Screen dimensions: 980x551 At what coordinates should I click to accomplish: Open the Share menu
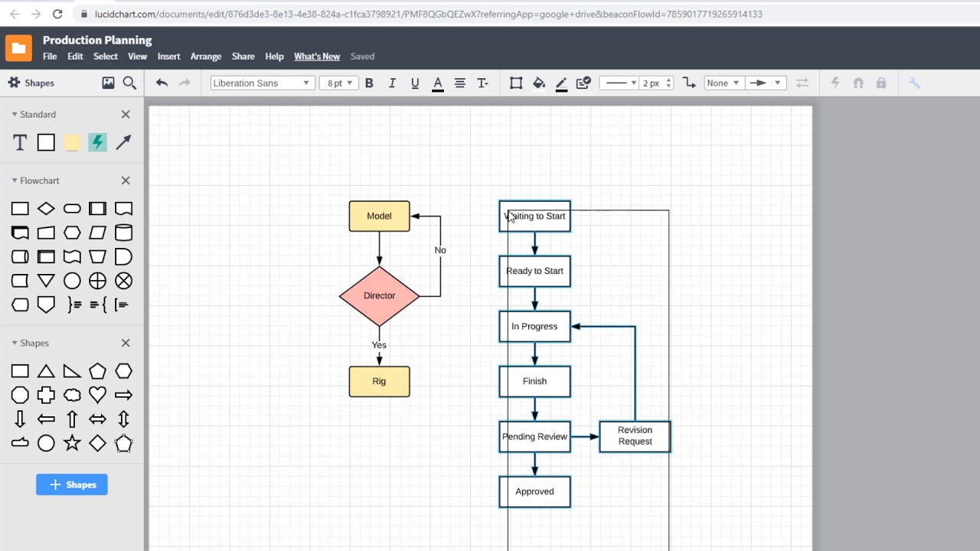(243, 56)
